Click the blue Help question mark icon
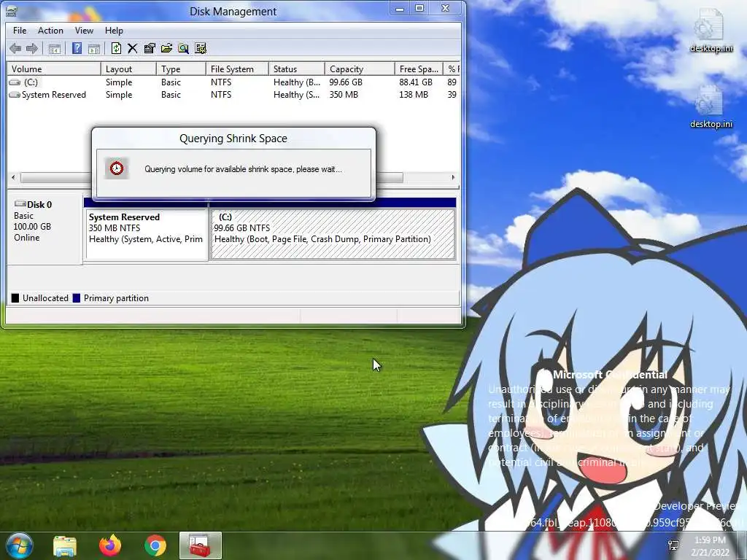747x560 pixels. [x=77, y=48]
